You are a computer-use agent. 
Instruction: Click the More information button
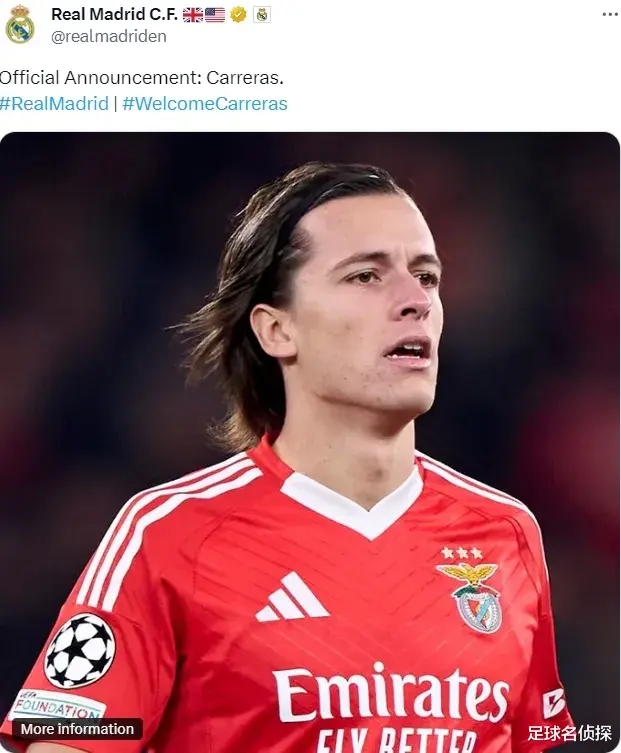coord(77,729)
